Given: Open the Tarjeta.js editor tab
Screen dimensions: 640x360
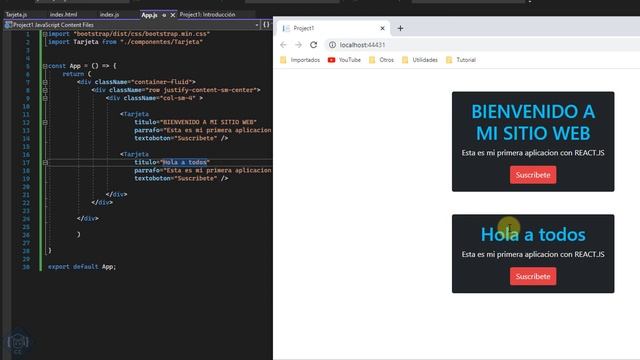Looking at the screenshot, I should [x=16, y=15].
